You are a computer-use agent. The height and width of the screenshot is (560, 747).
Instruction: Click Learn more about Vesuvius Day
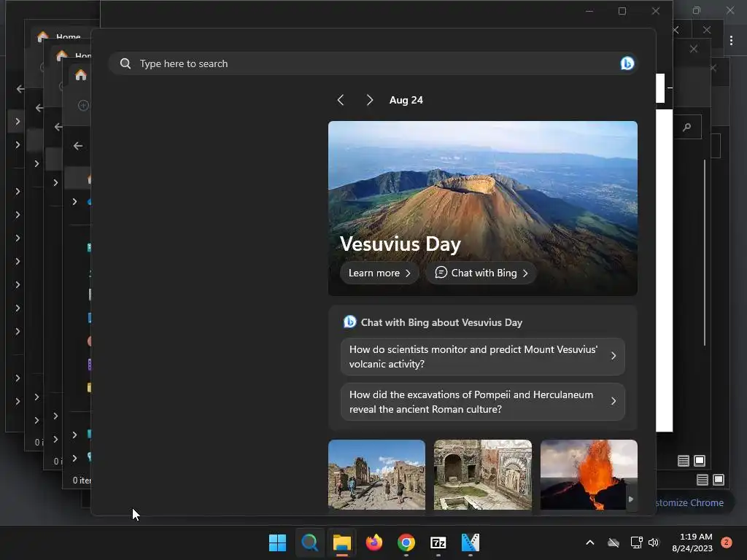pos(379,273)
